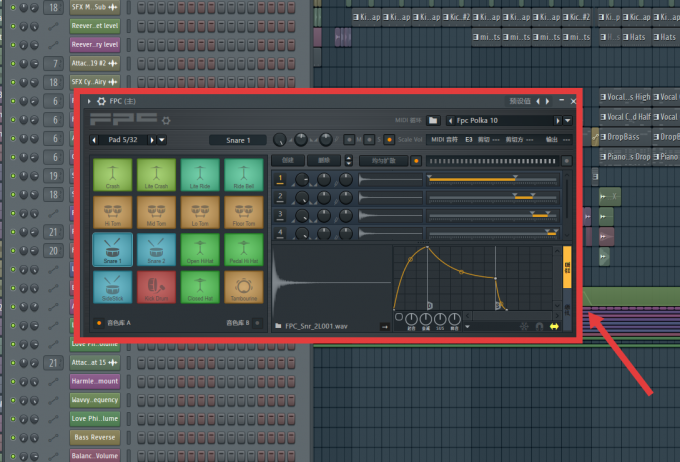Open the Fpc Polka 10 preset dropdown

(x=568, y=121)
